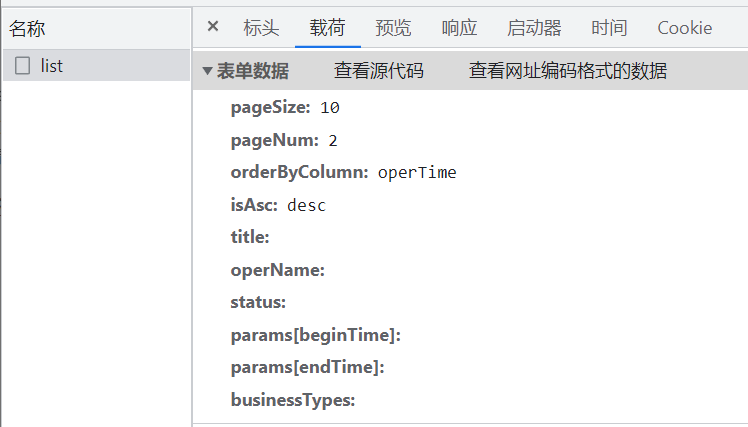
Task: Click the businessTypes parameter name
Action: point(293,400)
